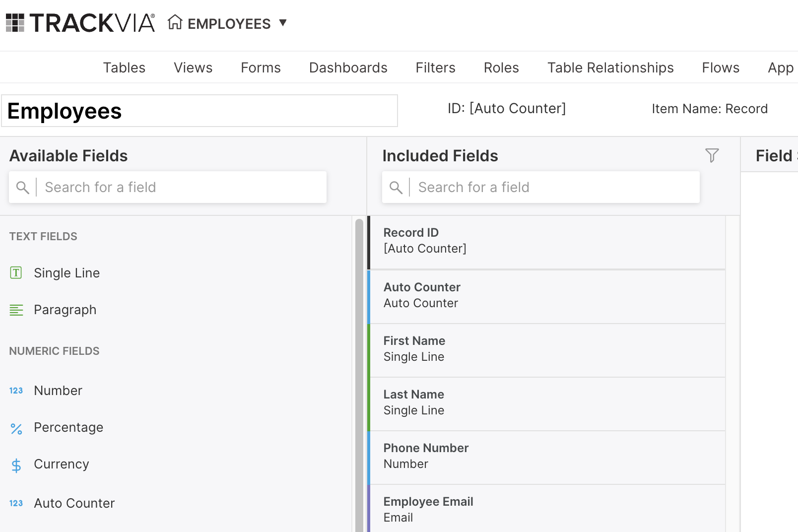This screenshot has width=798, height=532.
Task: Open the Dashboards tab
Action: pyautogui.click(x=348, y=67)
